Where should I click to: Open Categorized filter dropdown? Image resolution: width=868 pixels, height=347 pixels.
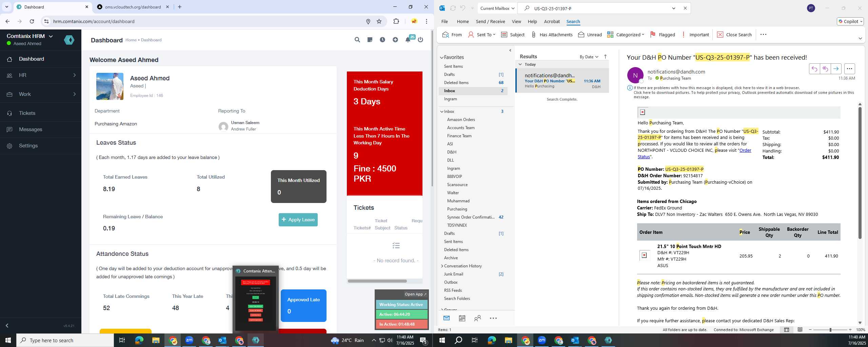pyautogui.click(x=626, y=35)
